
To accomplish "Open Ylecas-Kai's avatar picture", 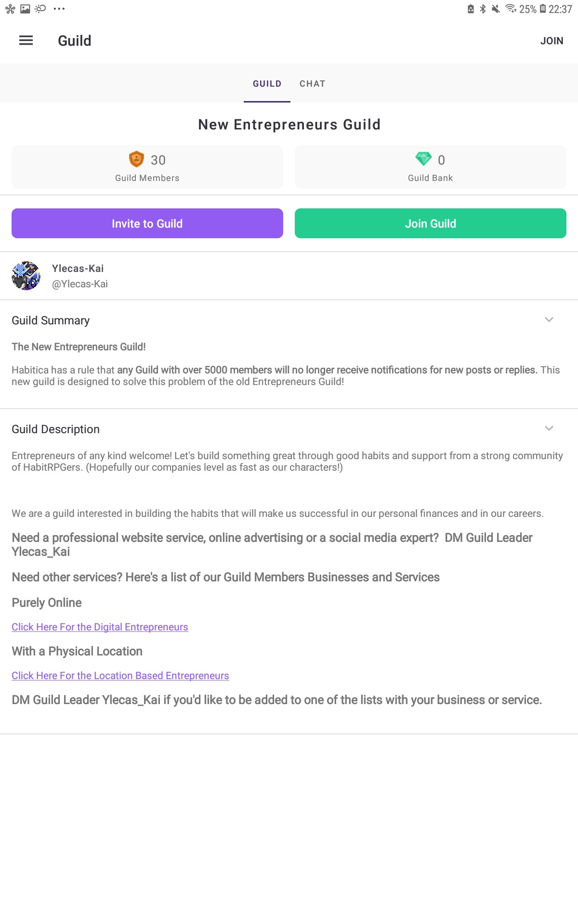I will click(26, 276).
